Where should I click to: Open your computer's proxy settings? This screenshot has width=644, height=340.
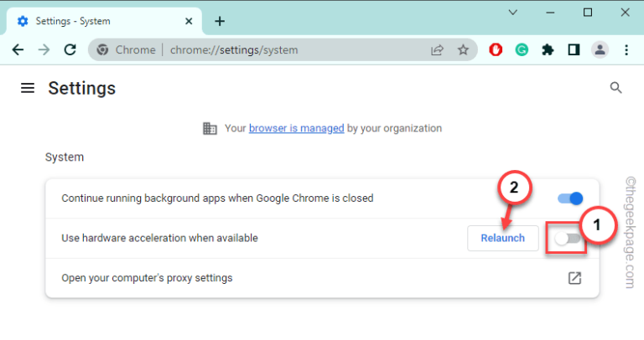coord(574,278)
